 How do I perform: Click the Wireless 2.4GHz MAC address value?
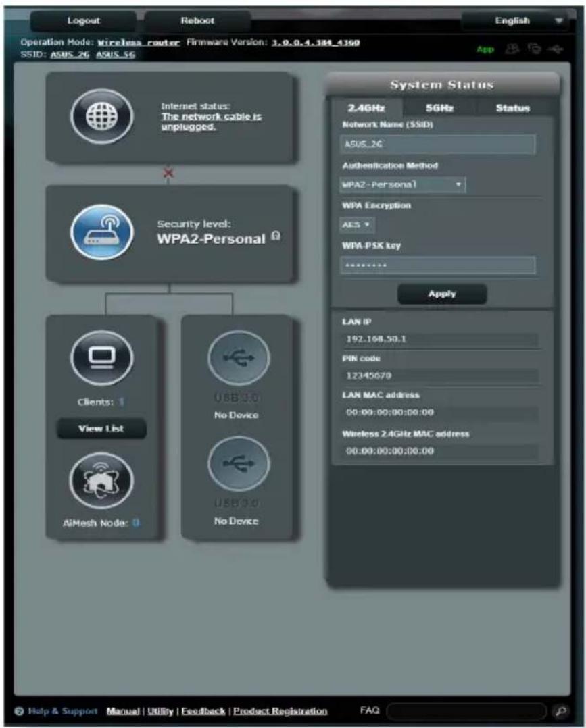[390, 451]
